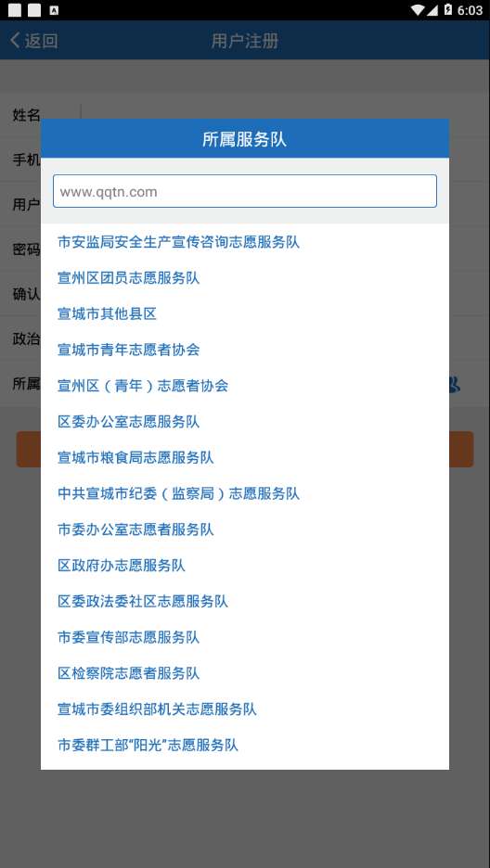The height and width of the screenshot is (868, 490).
Task: Choose 市委宣传部志愿服务队
Action: [x=245, y=638]
